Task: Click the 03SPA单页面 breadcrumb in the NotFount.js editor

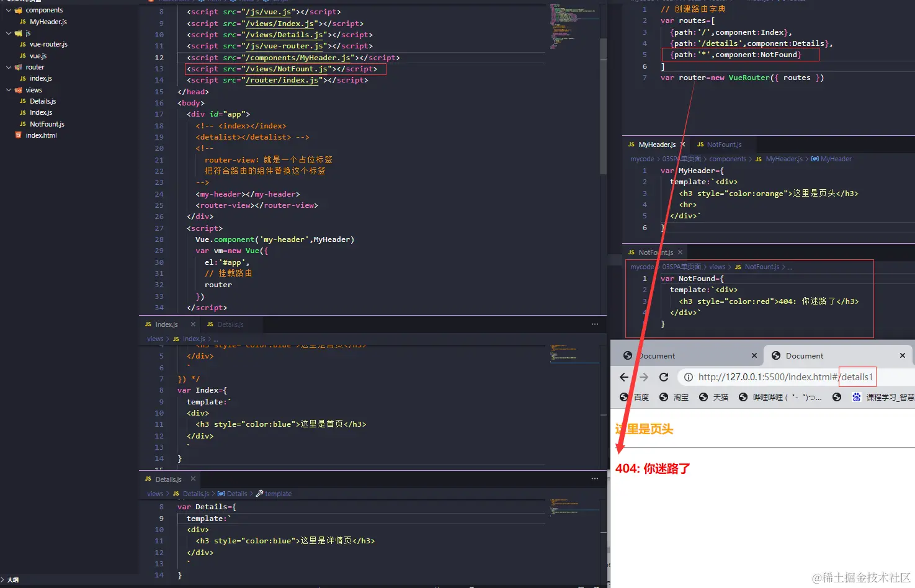Action: [681, 267]
